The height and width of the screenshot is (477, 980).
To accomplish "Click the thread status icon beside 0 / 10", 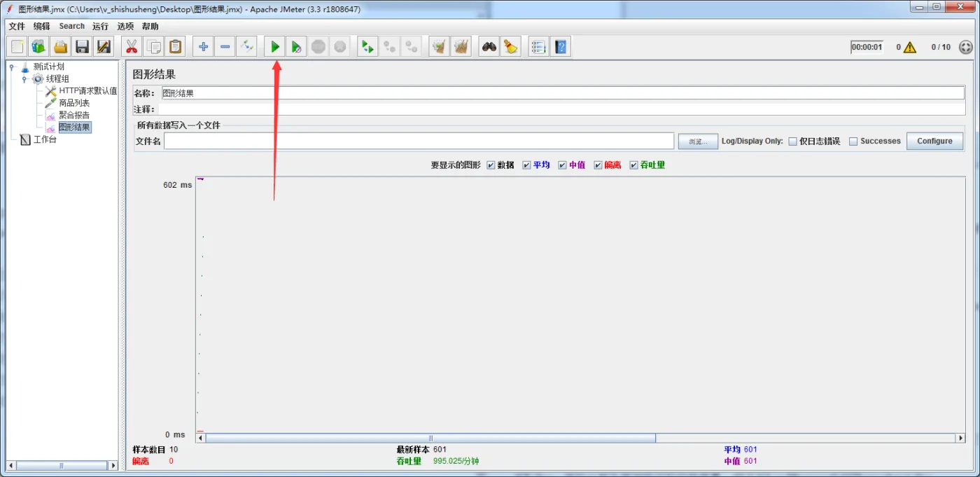I will coord(966,48).
